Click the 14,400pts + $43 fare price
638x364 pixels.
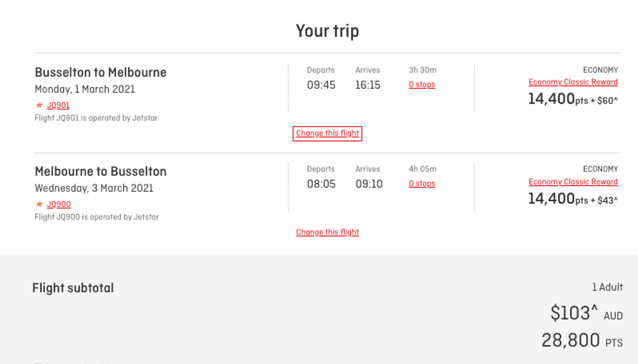tap(573, 199)
